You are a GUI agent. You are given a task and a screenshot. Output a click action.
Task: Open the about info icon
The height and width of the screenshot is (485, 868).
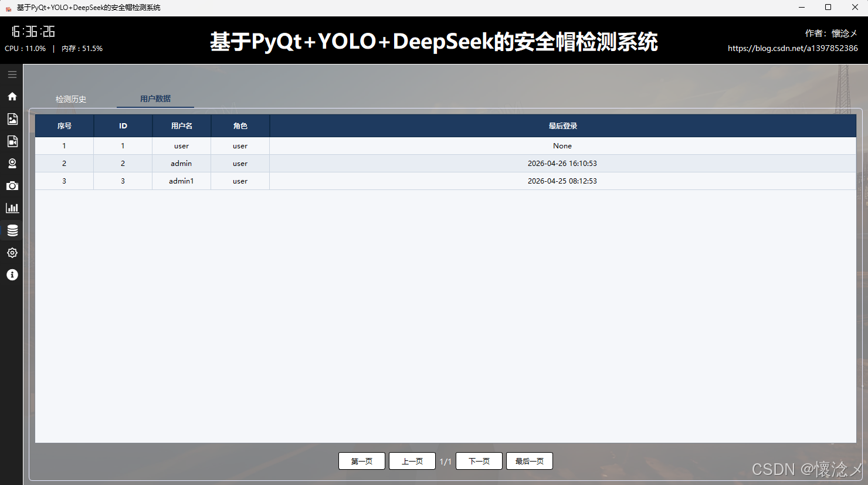[12, 275]
